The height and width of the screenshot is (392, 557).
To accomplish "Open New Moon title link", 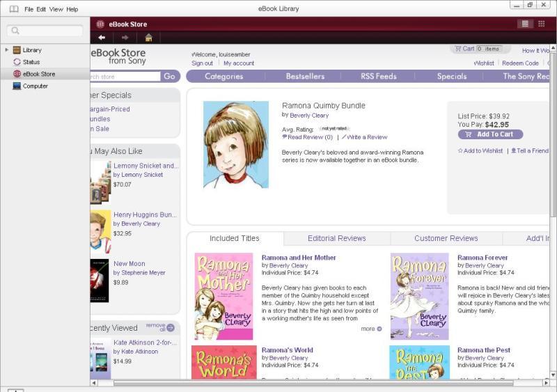I will (130, 264).
